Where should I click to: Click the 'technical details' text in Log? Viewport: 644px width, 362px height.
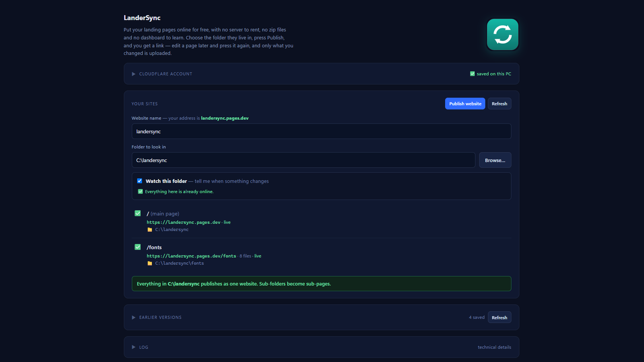[x=495, y=347]
